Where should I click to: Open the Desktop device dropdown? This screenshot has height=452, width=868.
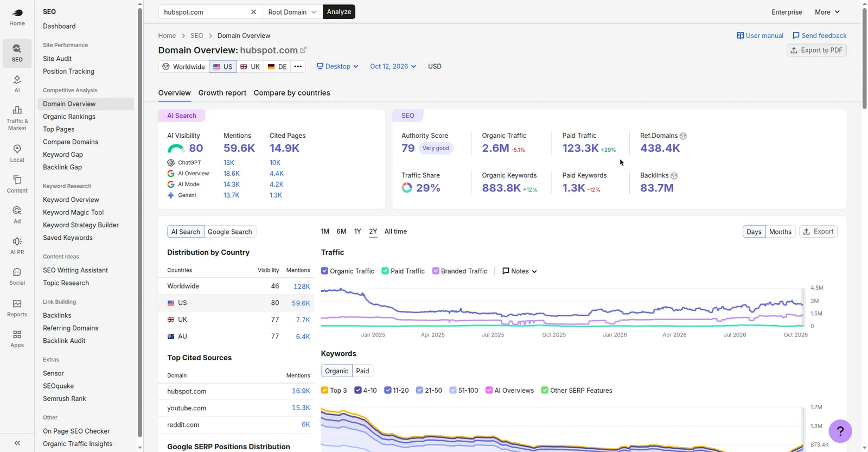pyautogui.click(x=337, y=66)
